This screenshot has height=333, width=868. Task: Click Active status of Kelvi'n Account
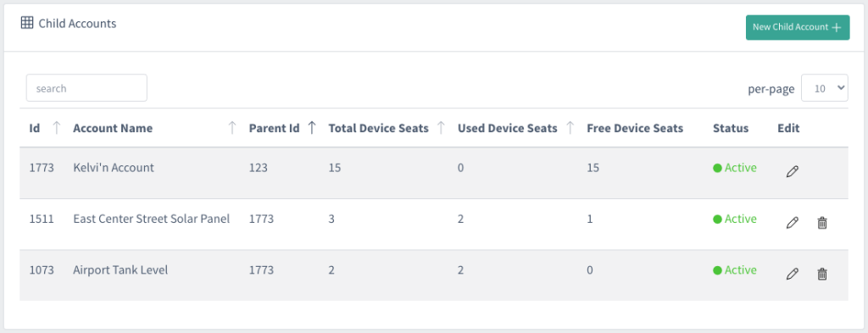click(x=735, y=168)
